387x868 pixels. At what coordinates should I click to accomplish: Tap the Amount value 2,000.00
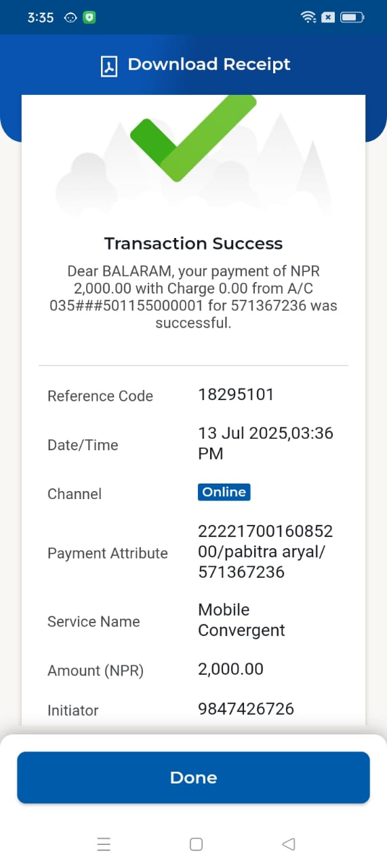click(x=230, y=669)
